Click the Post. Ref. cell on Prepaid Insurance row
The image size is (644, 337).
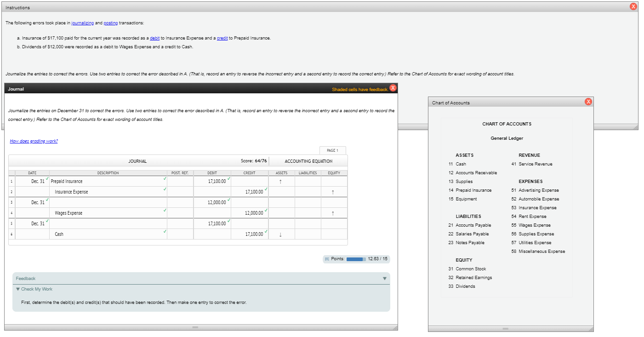click(181, 181)
